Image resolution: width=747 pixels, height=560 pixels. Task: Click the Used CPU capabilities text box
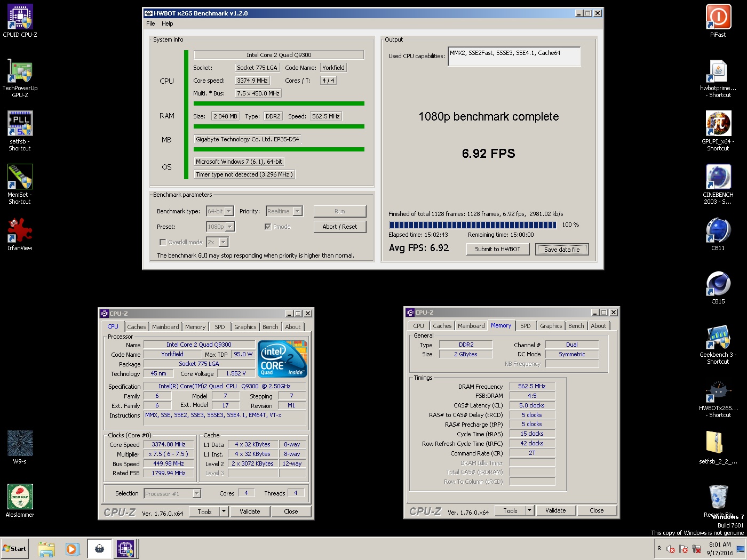514,57
